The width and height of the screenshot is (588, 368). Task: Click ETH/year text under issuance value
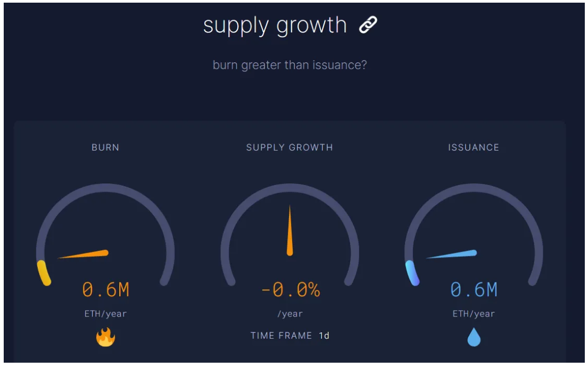click(474, 314)
